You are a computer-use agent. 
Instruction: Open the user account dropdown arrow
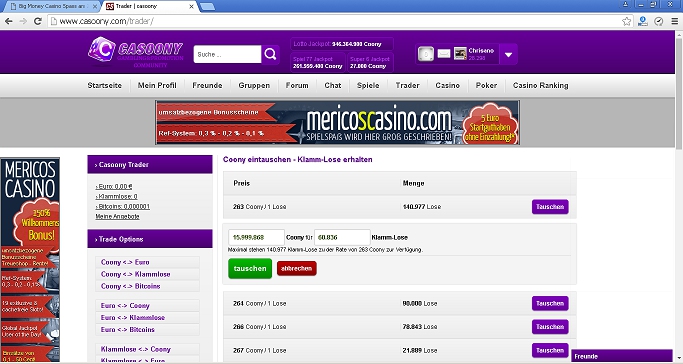[508, 54]
